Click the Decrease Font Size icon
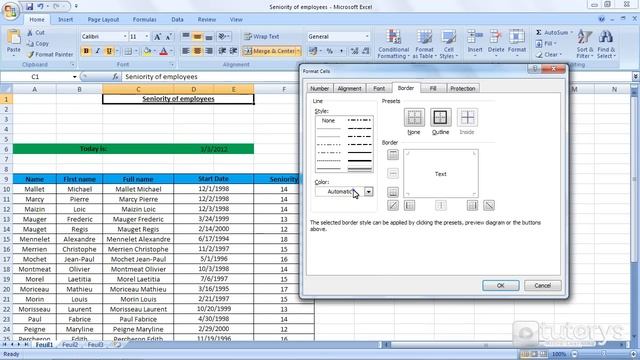Viewport: 640px width, 360px height. [x=169, y=37]
